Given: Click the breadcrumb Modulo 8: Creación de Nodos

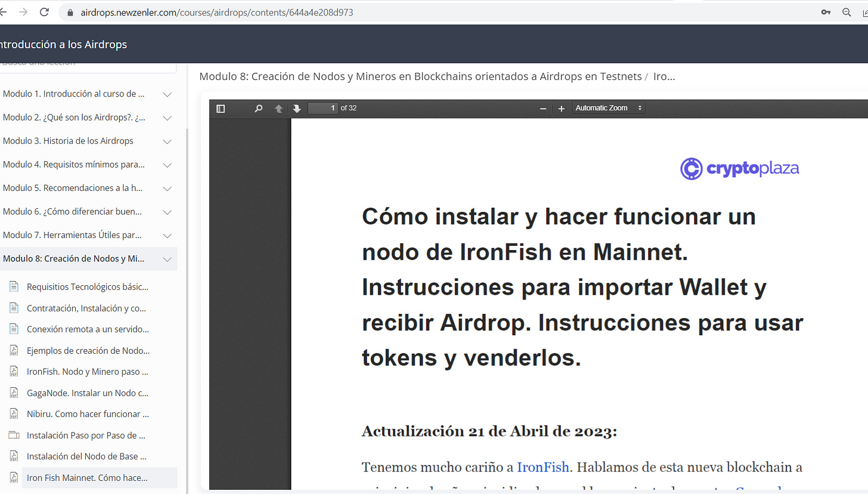Looking at the screenshot, I should 420,76.
